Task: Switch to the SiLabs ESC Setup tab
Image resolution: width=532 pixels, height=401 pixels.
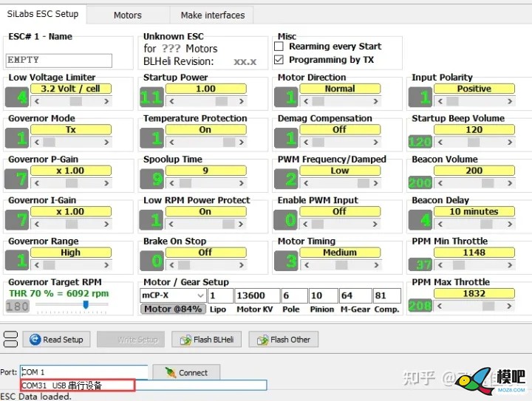Action: tap(43, 14)
